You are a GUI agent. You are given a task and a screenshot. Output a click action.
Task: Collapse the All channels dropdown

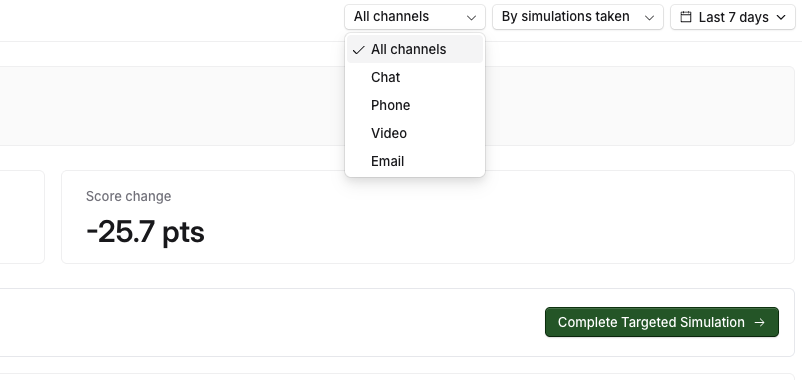click(x=415, y=17)
